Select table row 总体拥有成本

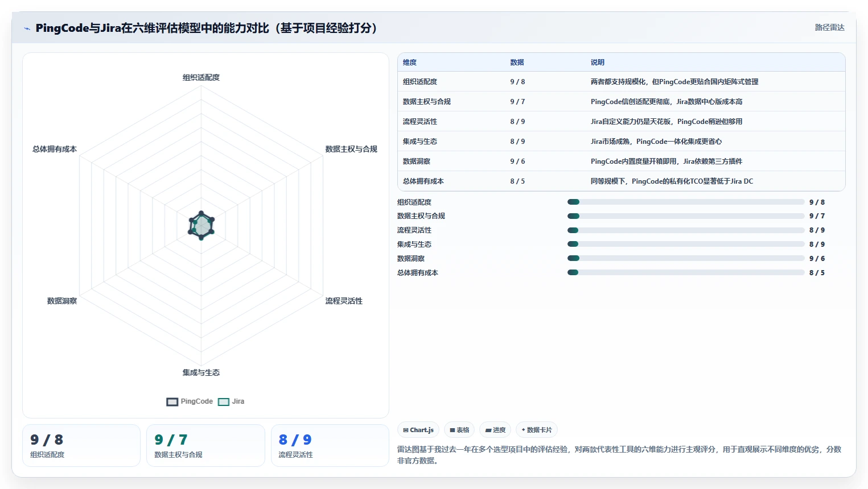621,181
